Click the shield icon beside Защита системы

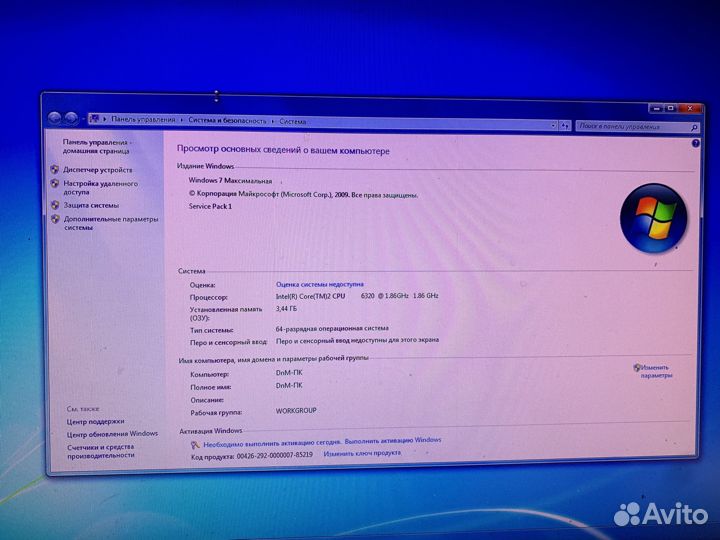tap(55, 205)
